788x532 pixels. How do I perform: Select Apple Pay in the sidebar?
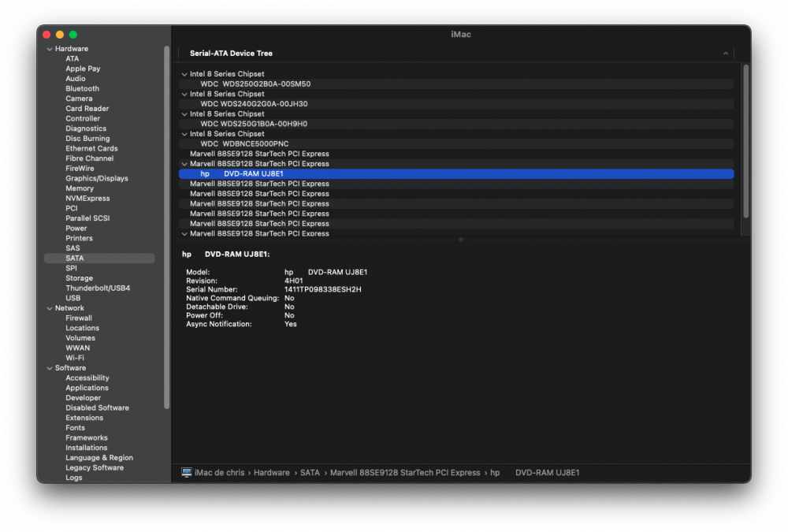pyautogui.click(x=83, y=69)
